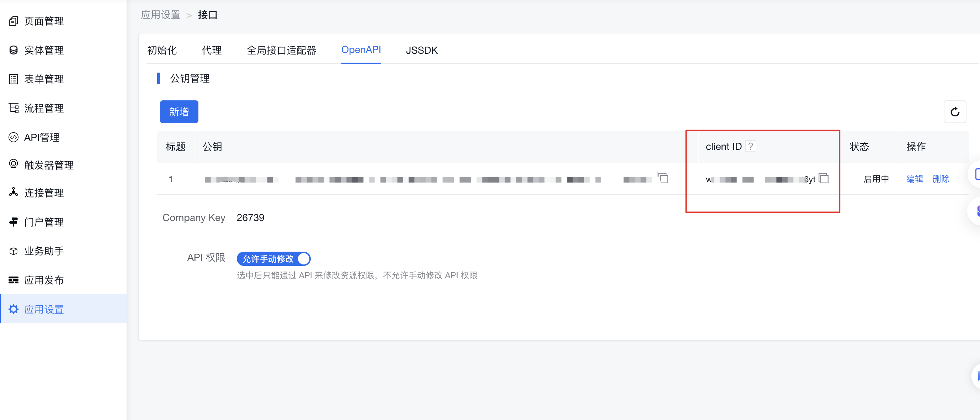Copy the client ID value
980x420 pixels.
[x=824, y=178]
